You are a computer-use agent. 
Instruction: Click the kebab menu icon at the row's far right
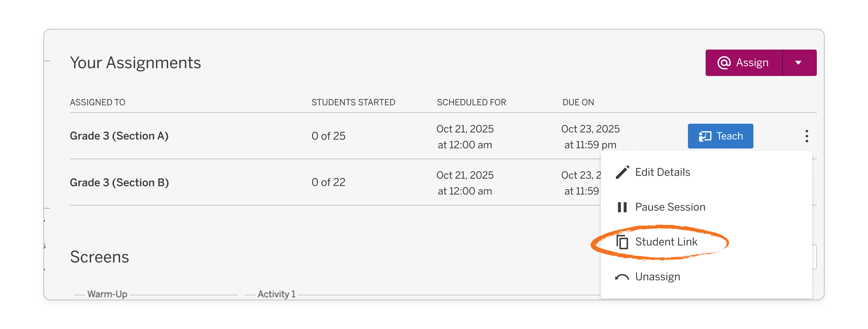click(x=807, y=136)
